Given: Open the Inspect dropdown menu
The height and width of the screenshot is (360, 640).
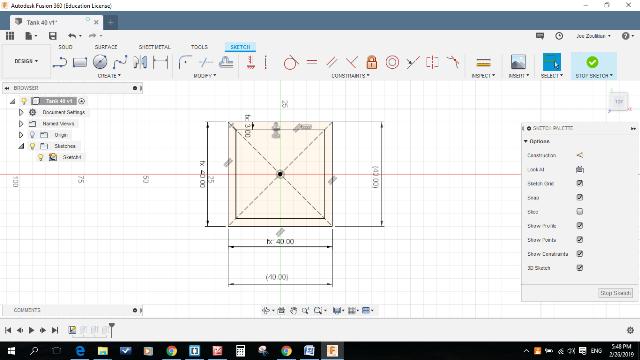Looking at the screenshot, I should (x=483, y=76).
